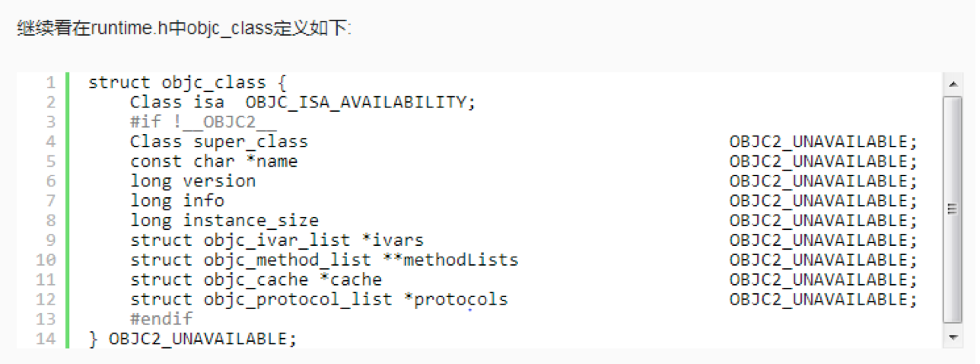The width and height of the screenshot is (980, 364).
Task: Click the const char *name line
Action: click(x=214, y=161)
